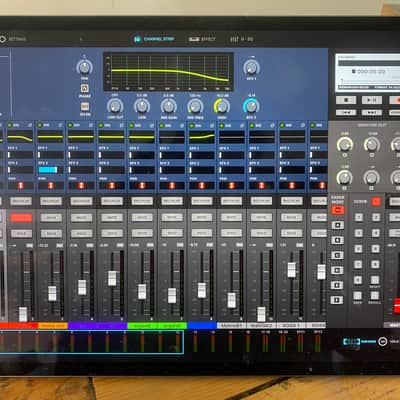Click the orange-labeled channel's fader handle
The height and width of the screenshot is (400, 400).
tap(52, 293)
